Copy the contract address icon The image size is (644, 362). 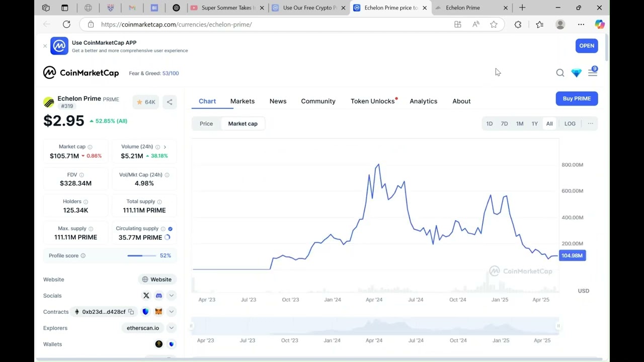[131, 312]
